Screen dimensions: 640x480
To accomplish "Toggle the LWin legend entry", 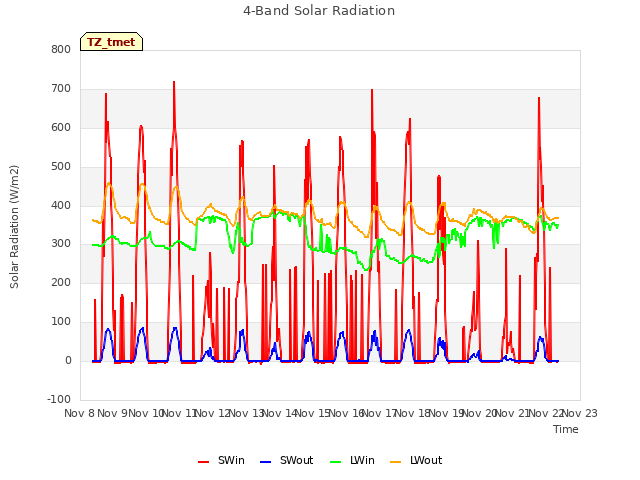I will [352, 460].
